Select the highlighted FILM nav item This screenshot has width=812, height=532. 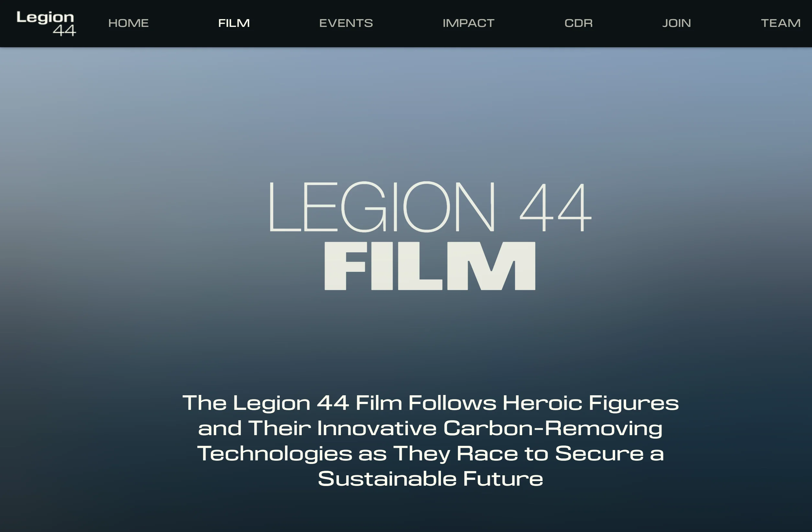click(234, 23)
